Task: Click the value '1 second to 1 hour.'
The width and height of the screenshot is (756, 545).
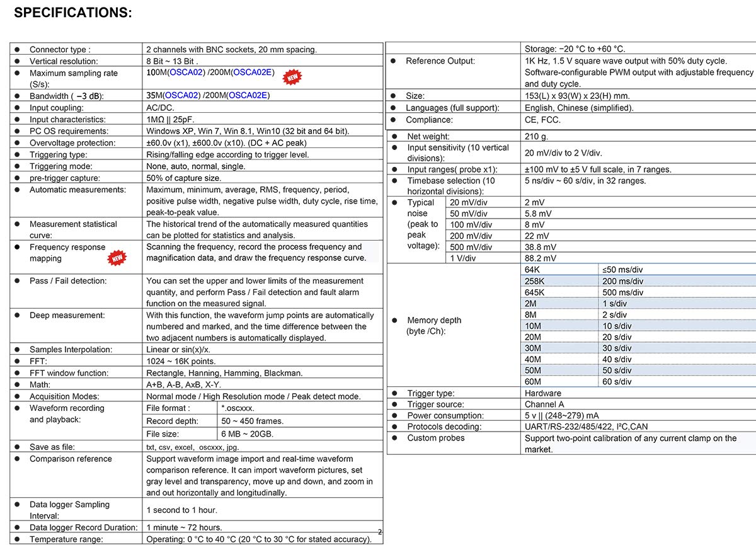Action: pos(181,510)
